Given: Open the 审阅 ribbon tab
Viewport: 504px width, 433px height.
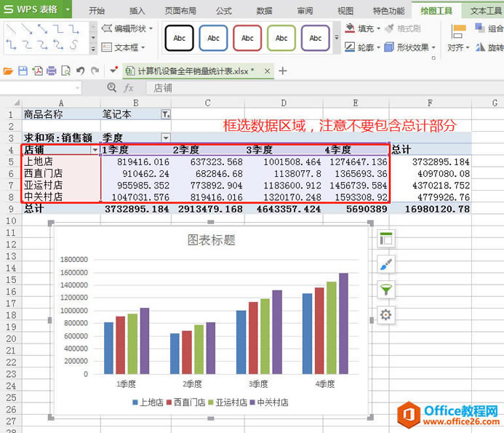Looking at the screenshot, I should coord(305,11).
